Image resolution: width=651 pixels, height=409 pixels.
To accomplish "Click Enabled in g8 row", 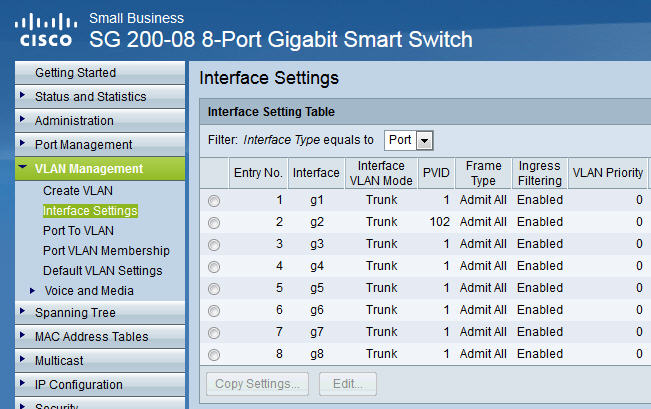I will [x=540, y=354].
